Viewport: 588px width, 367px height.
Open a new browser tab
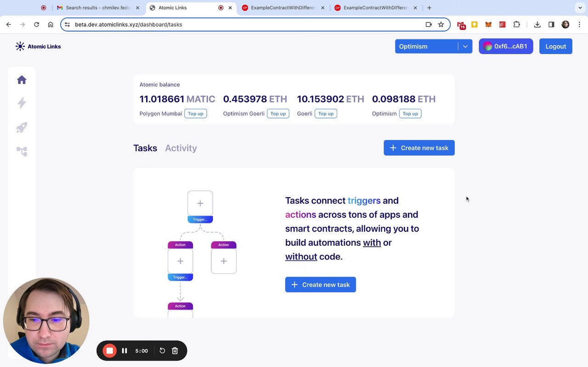pyautogui.click(x=429, y=8)
